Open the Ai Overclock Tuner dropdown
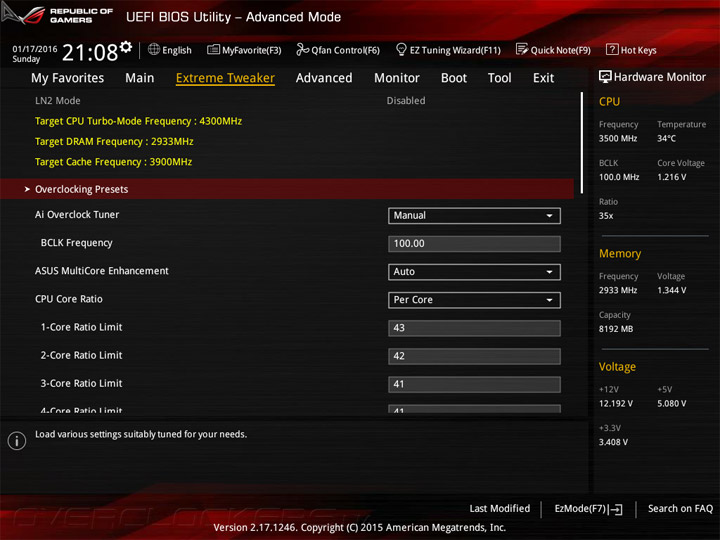720x540 pixels. [x=474, y=216]
